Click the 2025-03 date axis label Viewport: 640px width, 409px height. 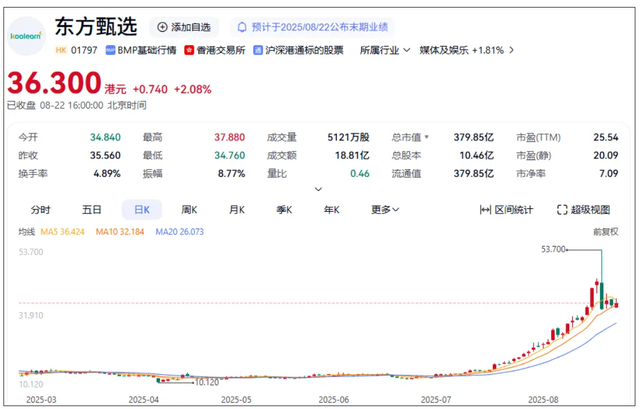click(x=41, y=400)
